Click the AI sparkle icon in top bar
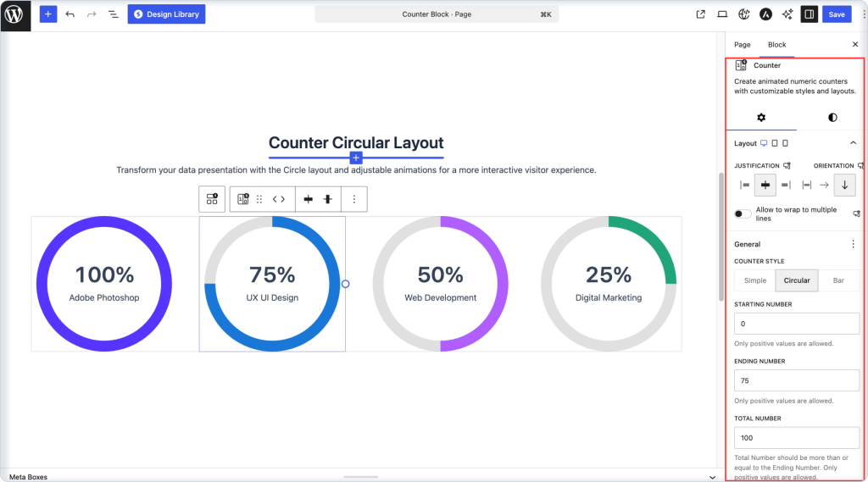Screen dimensions: 868x482 pyautogui.click(x=787, y=14)
